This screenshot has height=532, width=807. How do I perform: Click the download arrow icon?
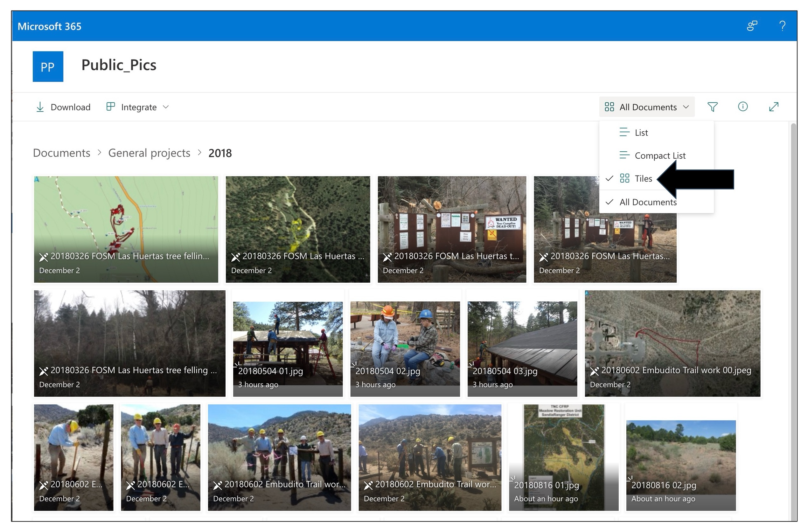coord(40,107)
